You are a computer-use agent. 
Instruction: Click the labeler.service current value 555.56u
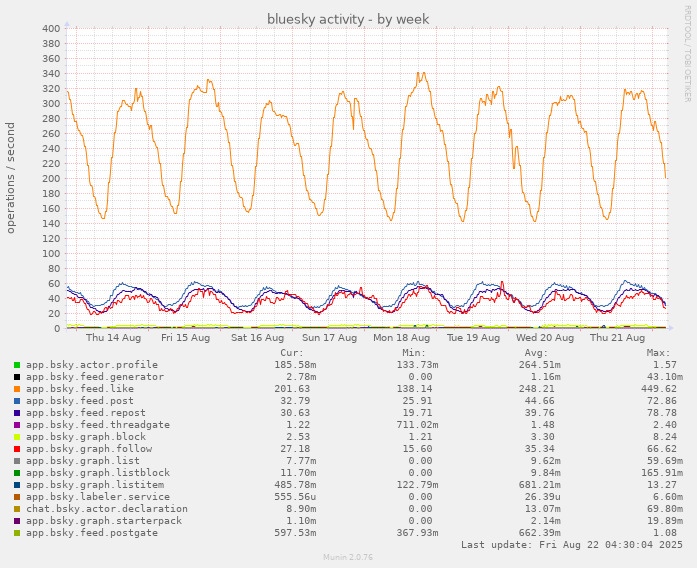tap(295, 497)
